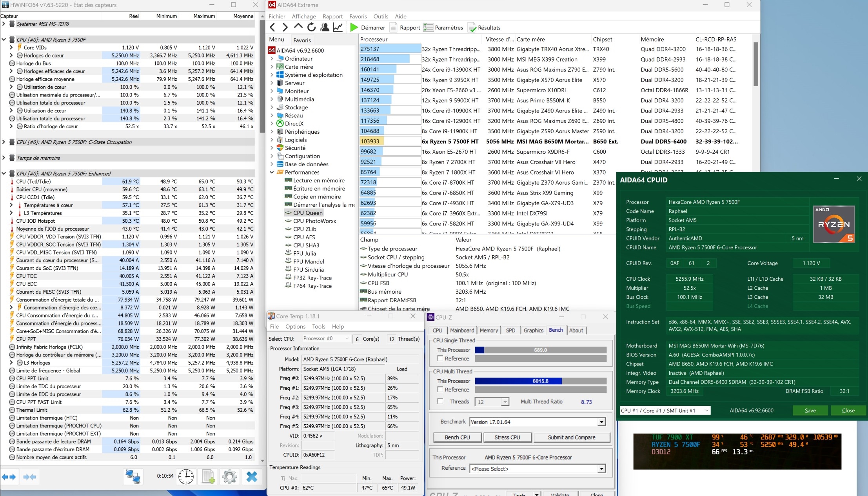Expand Horloges de cœur row in HWiNFO
868x496 pixels.
tap(11, 55)
